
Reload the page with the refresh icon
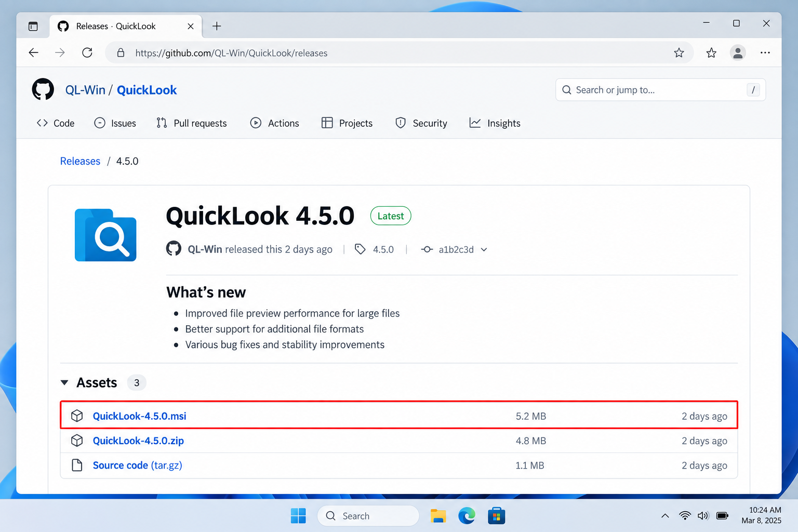pyautogui.click(x=87, y=52)
